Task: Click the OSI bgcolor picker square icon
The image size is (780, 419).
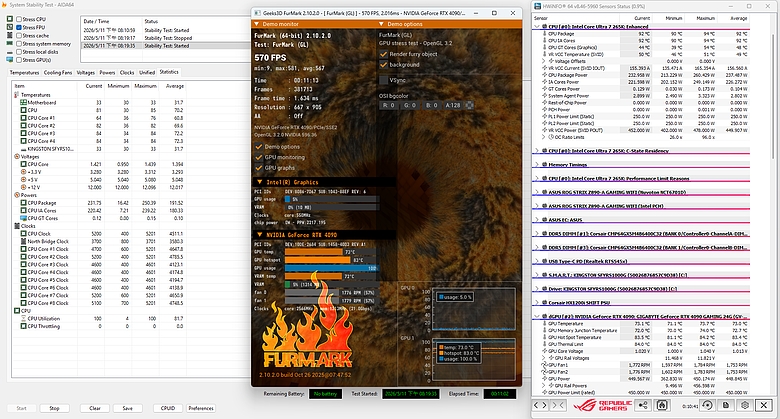Action: point(469,105)
